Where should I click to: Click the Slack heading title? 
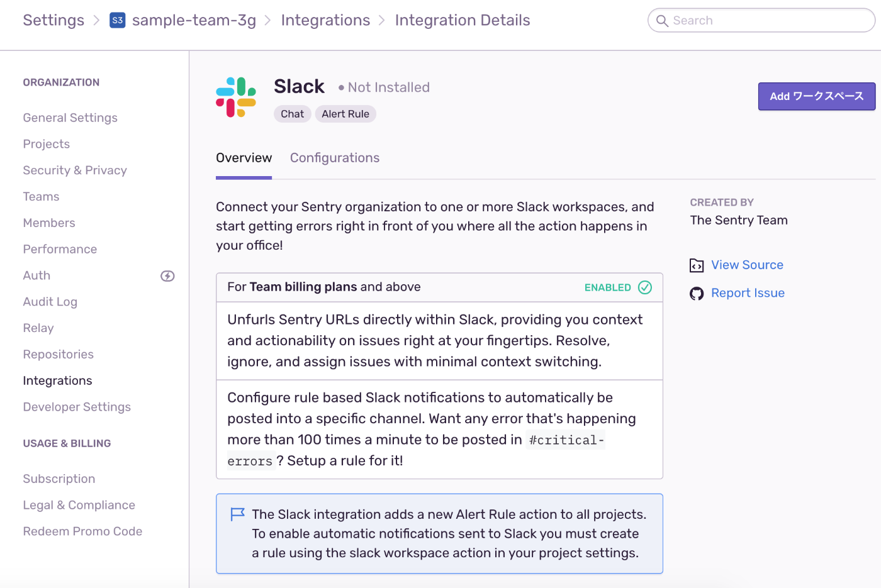pos(299,86)
